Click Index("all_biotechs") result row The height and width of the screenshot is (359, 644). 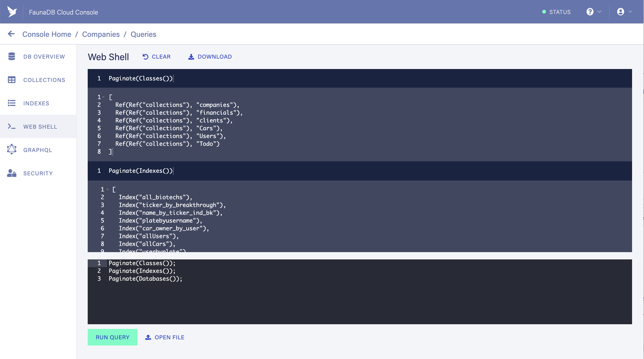tap(155, 197)
